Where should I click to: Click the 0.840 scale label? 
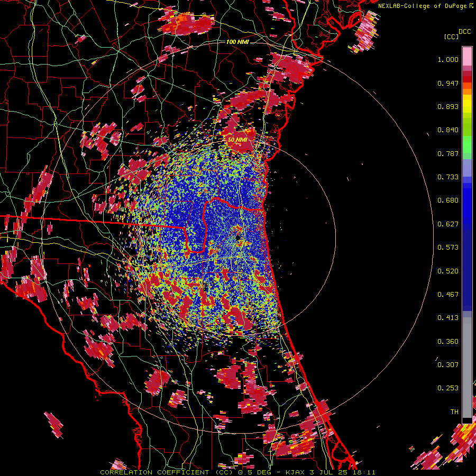448,130
